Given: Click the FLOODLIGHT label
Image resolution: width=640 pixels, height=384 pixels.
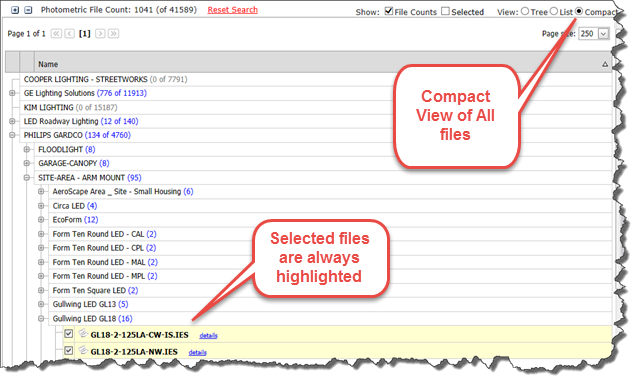Looking at the screenshot, I should pos(60,149).
